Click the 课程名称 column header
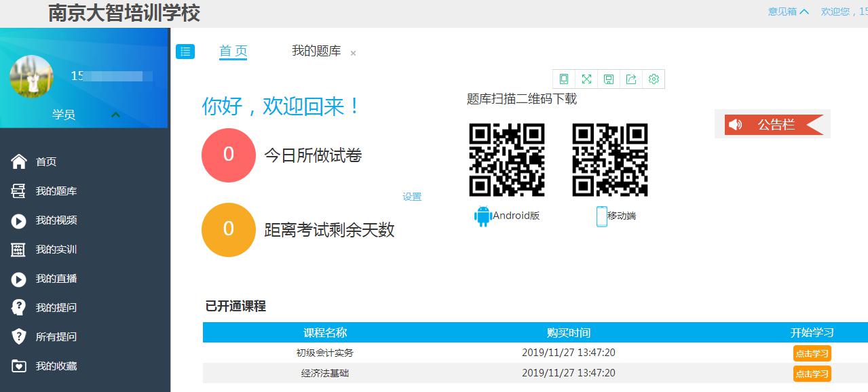The image size is (868, 392). point(325,333)
